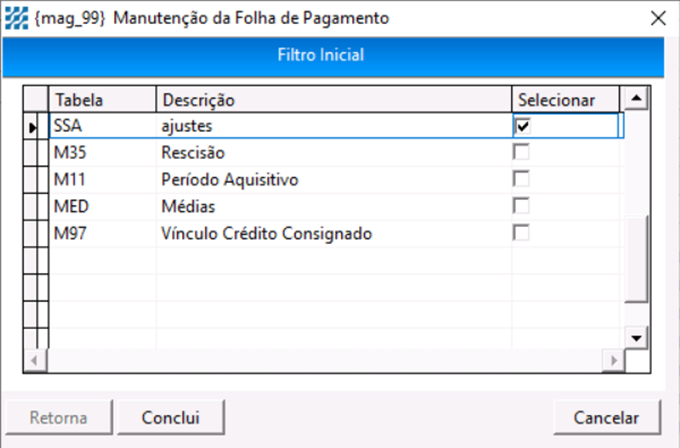Click the Tabela column header

coord(102,100)
